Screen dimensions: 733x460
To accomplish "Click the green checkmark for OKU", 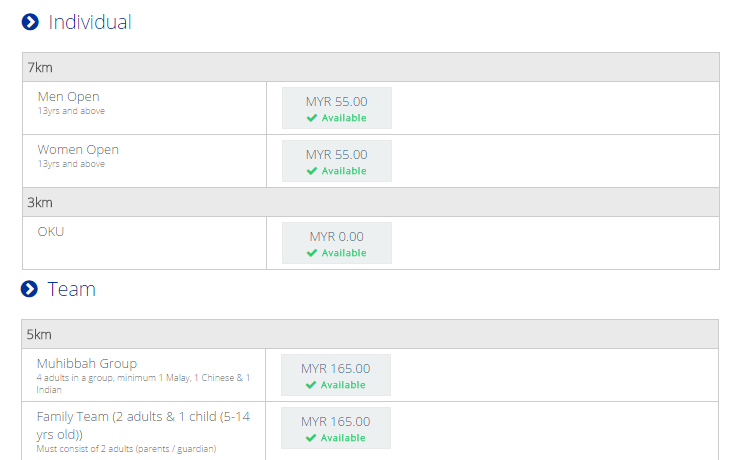I will tap(312, 253).
